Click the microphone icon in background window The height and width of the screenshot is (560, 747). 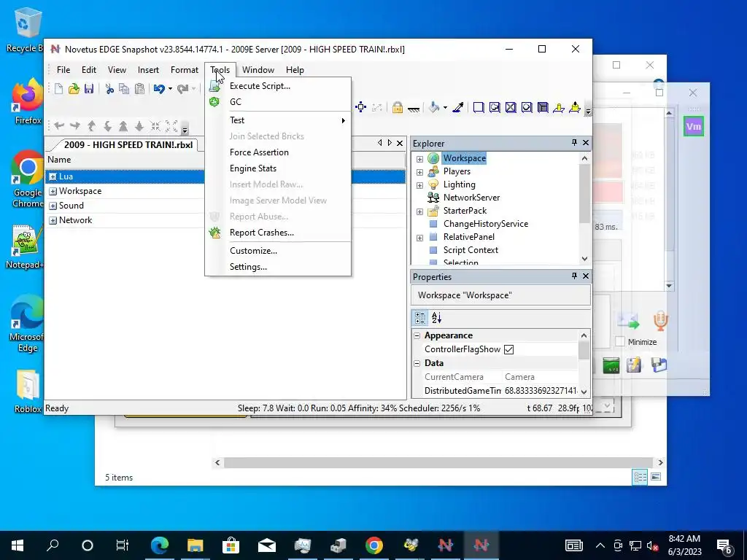[660, 321]
